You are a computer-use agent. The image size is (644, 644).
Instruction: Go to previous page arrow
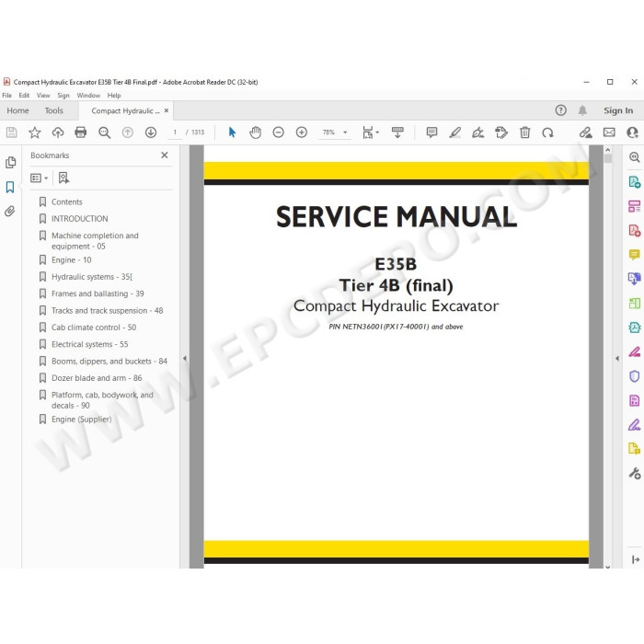click(128, 132)
